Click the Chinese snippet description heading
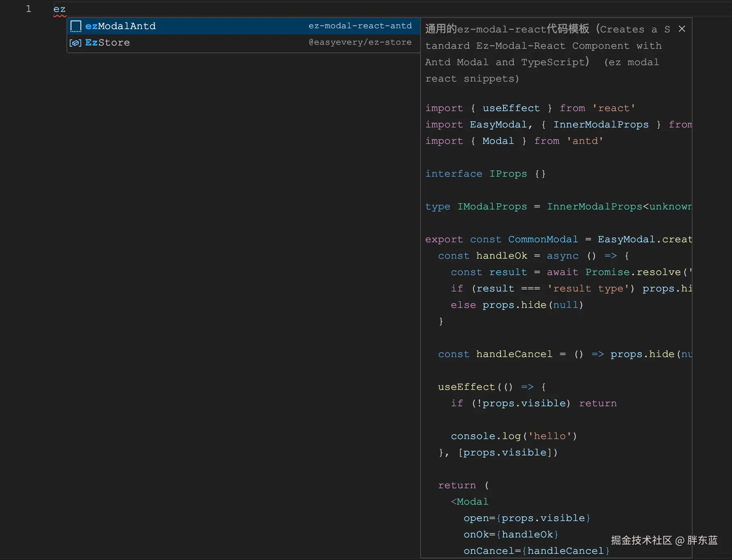 pos(507,29)
